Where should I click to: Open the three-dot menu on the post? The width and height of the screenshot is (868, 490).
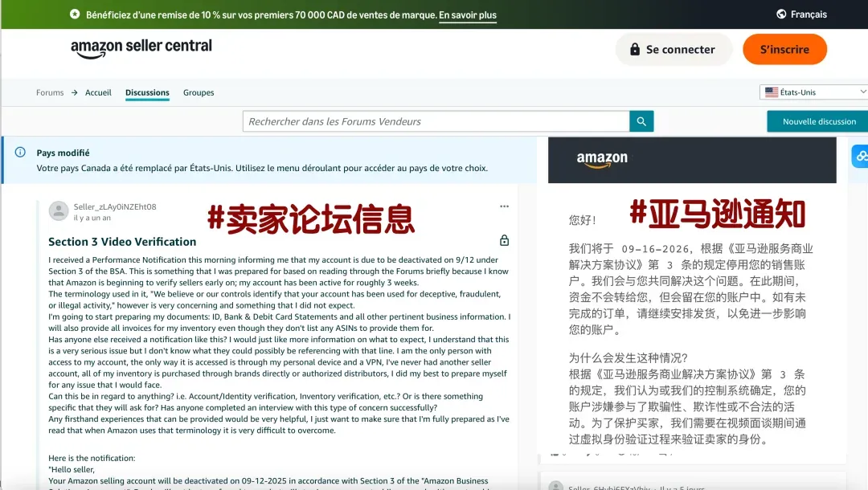504,206
